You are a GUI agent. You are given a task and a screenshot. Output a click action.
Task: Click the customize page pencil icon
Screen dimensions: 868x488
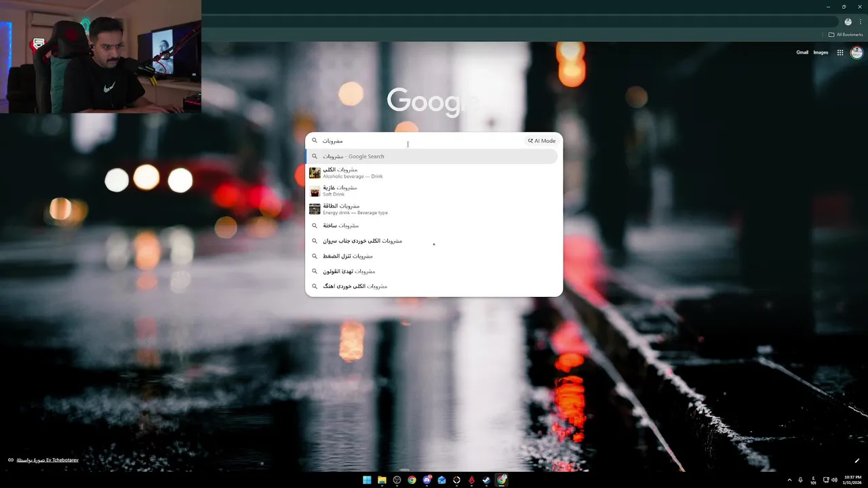click(856, 461)
